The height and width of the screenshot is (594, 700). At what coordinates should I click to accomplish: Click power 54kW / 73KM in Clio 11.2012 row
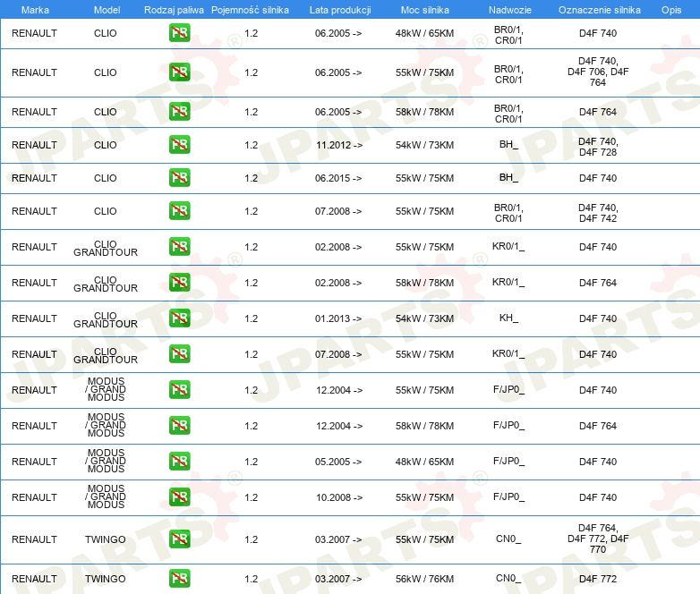pyautogui.click(x=424, y=145)
